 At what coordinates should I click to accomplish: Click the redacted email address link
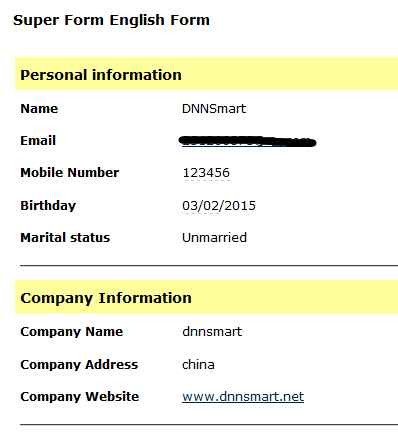click(248, 141)
